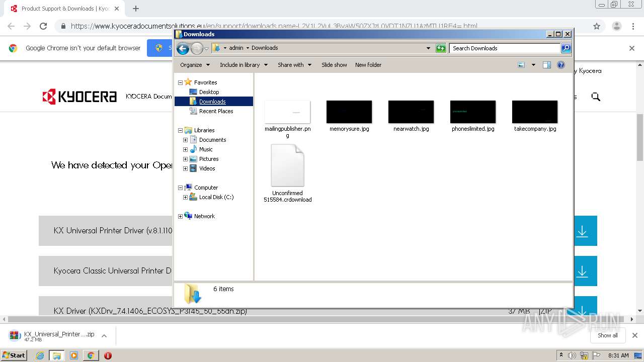Expand the Network node
644x362 pixels.
coord(180,216)
